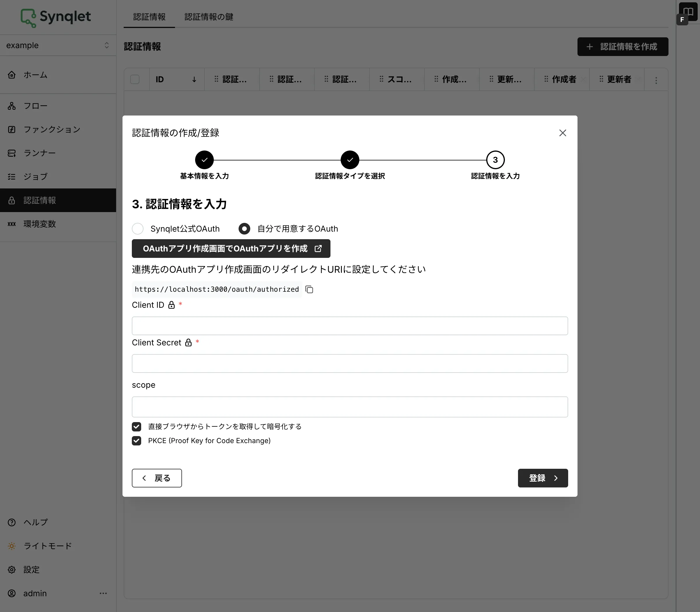The image size is (700, 612).
Task: Open the ファンクション sidebar item
Action: point(58,130)
